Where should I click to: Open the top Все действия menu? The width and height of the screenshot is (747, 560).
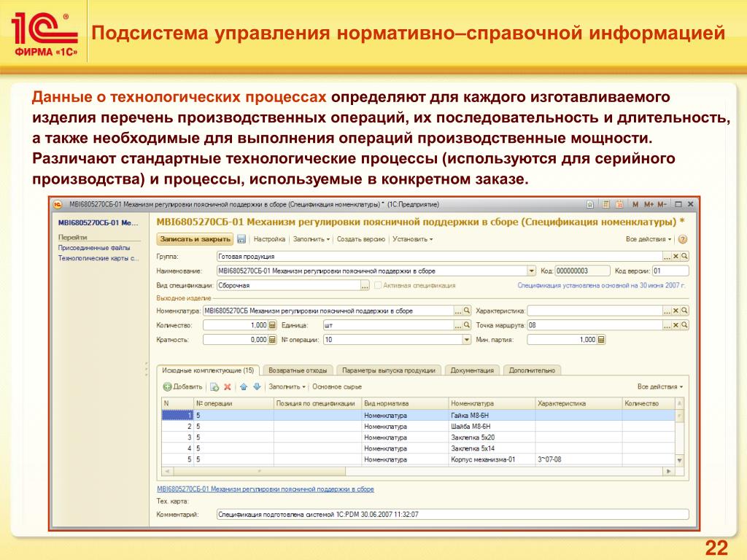[649, 239]
